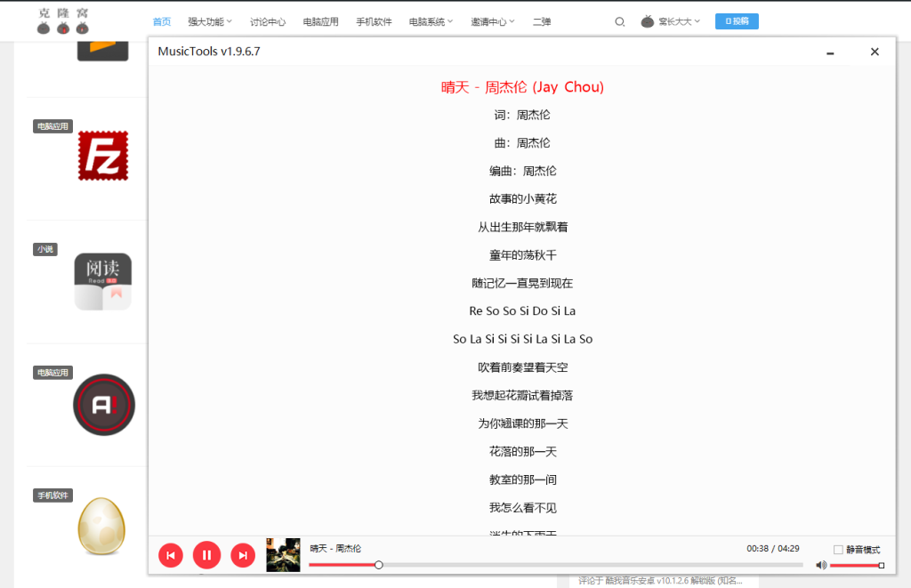Expand the 强大功能 dropdown menu
This screenshot has height=588, width=911.
coord(210,22)
